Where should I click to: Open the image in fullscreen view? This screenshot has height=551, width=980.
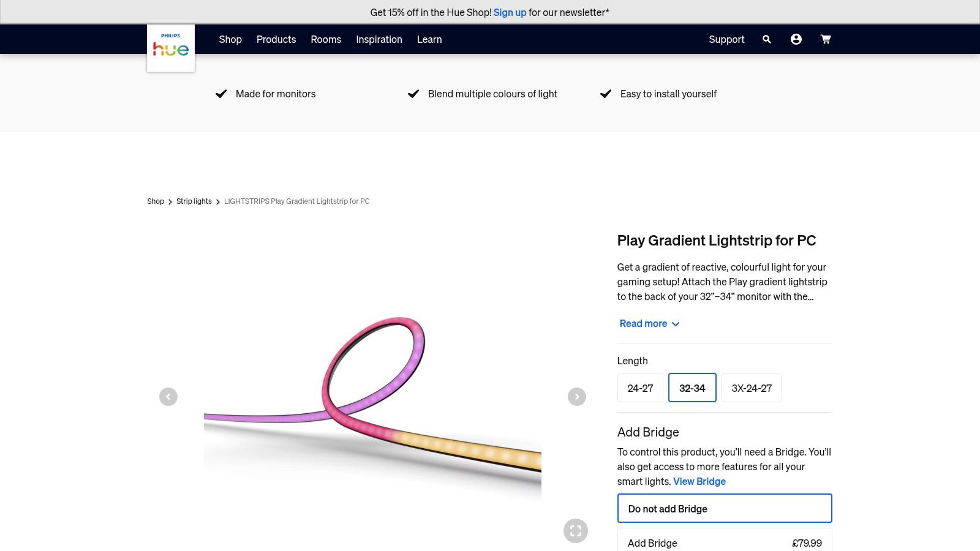(575, 530)
